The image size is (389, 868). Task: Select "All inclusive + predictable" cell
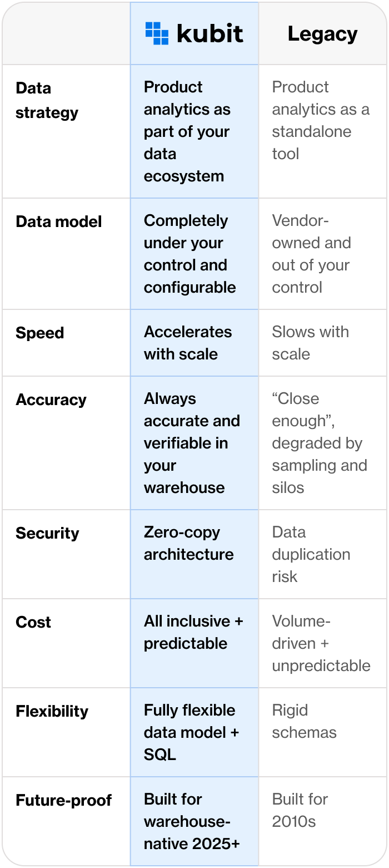[x=193, y=632]
